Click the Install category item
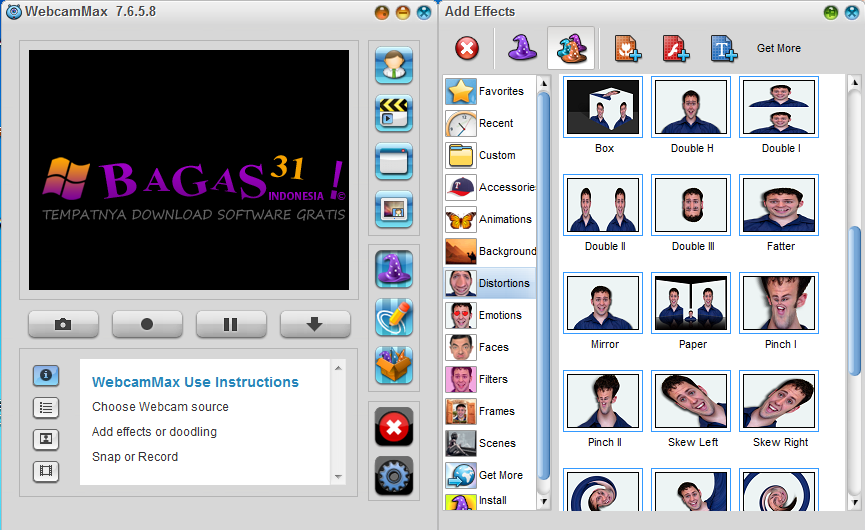Screen dimensions: 865x530 coord(489,501)
